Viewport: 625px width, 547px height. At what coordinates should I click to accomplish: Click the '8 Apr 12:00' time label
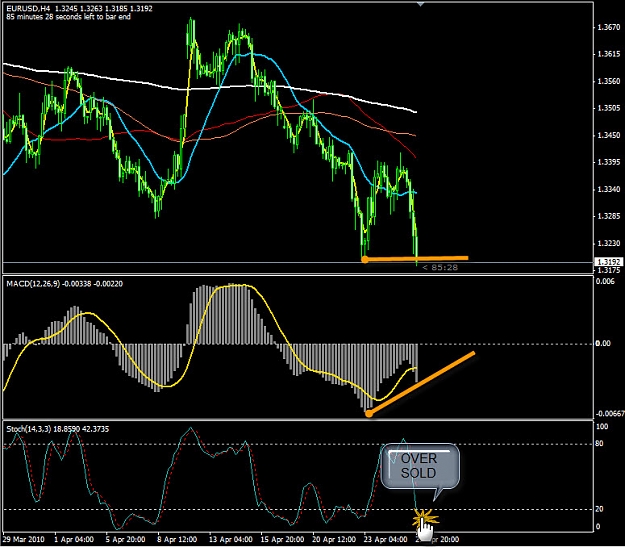(177, 539)
